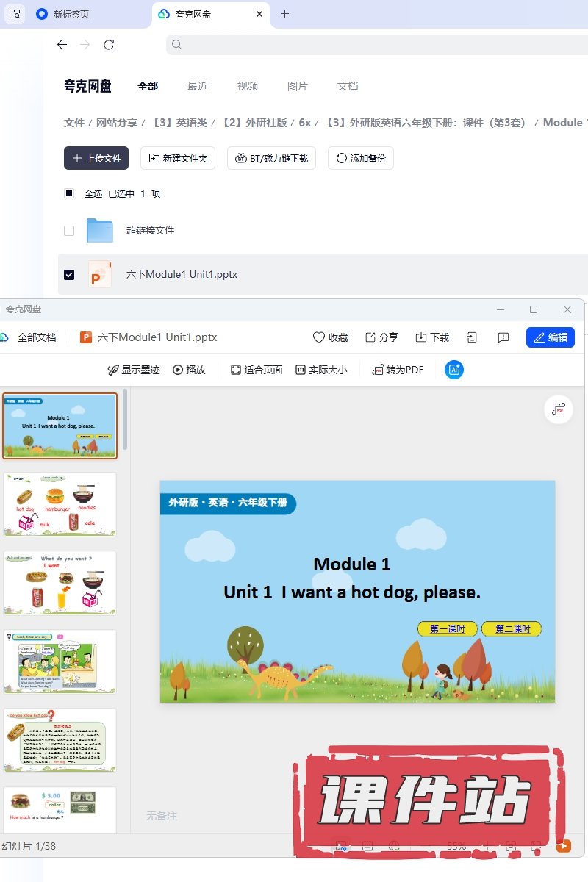This screenshot has width=588, height=882.
Task: Click the save-to-drive icon beside 下载
Action: click(x=472, y=337)
